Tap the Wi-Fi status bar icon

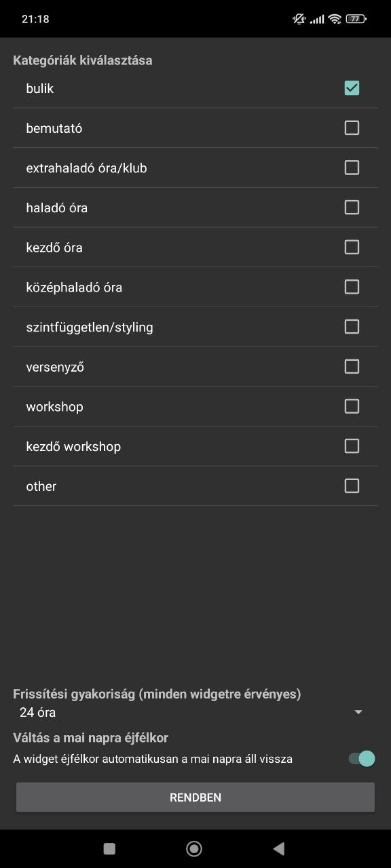pos(335,19)
